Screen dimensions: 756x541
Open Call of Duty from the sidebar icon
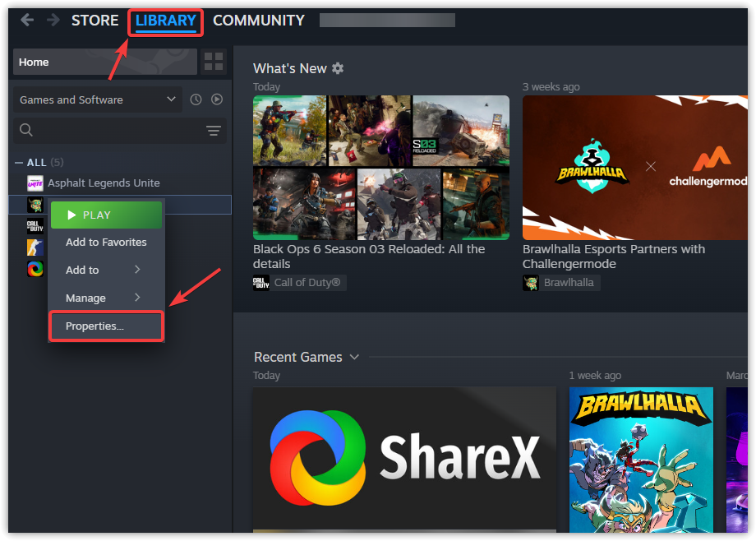pos(35,227)
